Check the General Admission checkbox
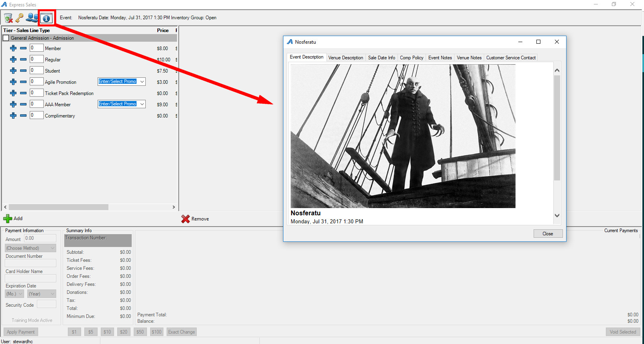 pyautogui.click(x=6, y=38)
